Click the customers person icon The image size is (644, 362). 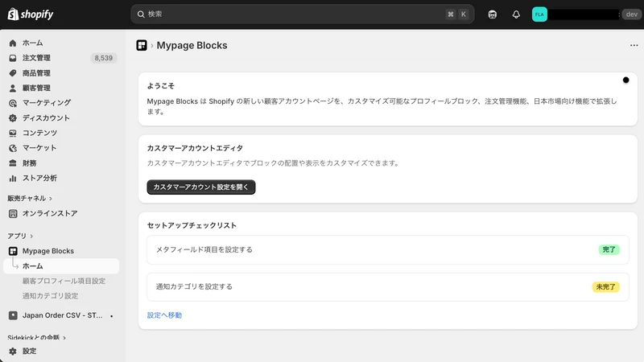click(x=13, y=88)
